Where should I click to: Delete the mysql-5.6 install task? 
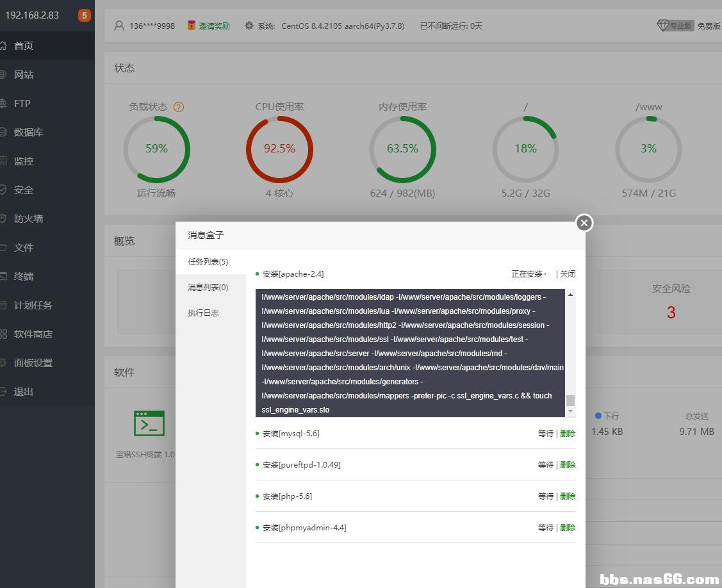click(x=568, y=434)
